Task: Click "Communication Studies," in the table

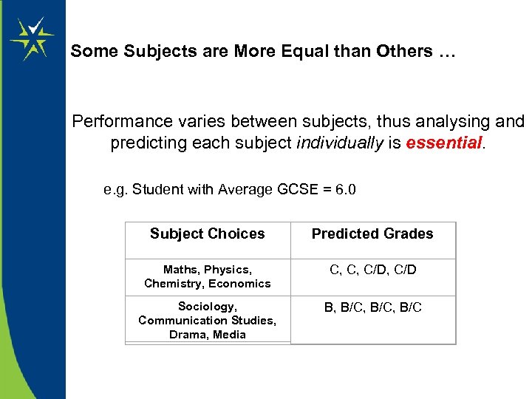Action: [207, 320]
